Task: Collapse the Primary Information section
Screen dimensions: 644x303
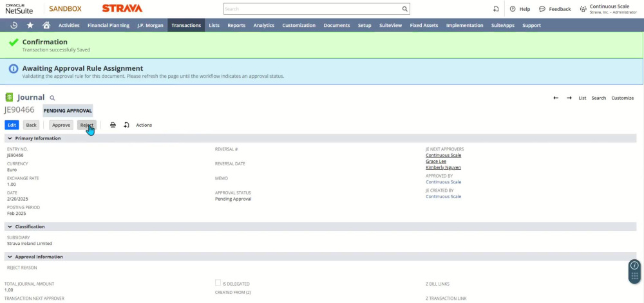Action: click(10, 138)
